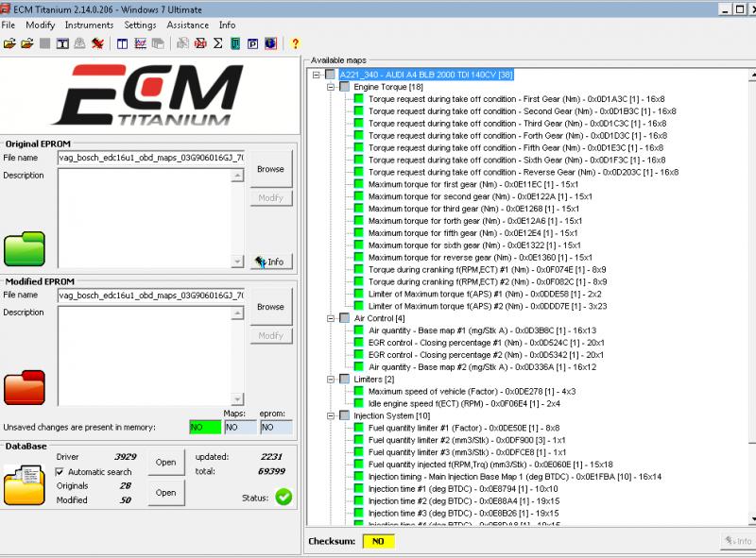Click the two-column table toolbar icon
756x558 pixels.
[x=123, y=43]
